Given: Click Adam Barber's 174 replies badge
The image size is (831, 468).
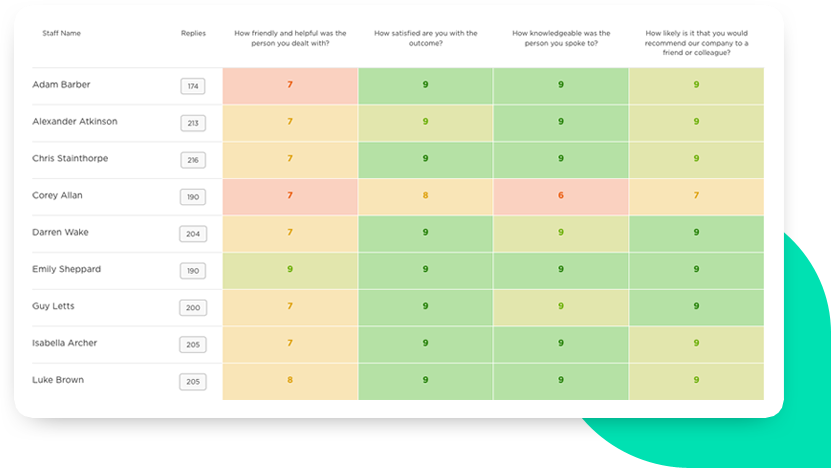Looking at the screenshot, I should [193, 86].
